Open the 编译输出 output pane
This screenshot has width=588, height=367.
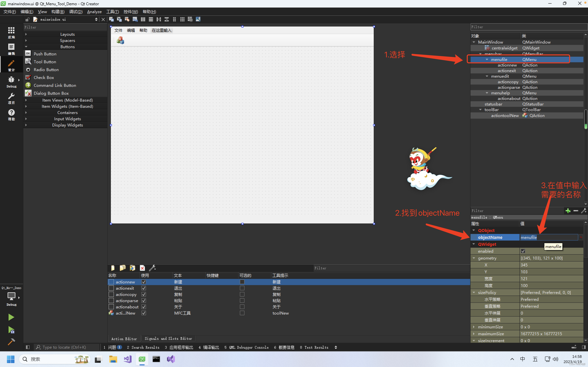(x=209, y=347)
